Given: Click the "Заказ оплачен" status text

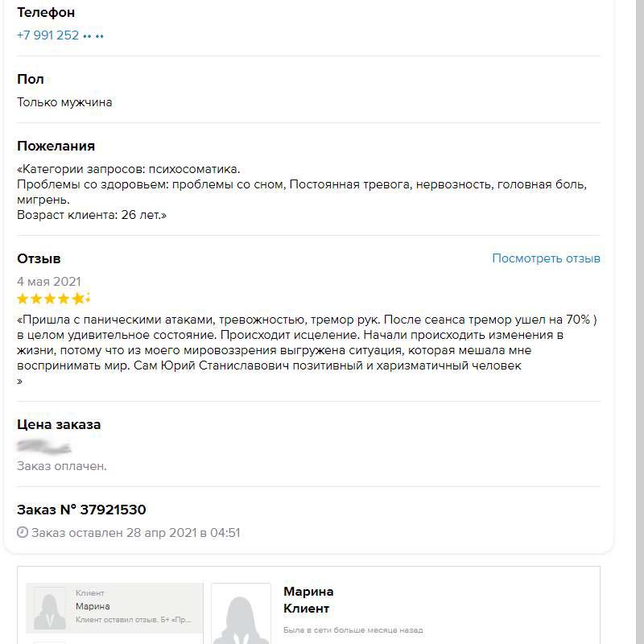Looking at the screenshot, I should coord(62,466).
